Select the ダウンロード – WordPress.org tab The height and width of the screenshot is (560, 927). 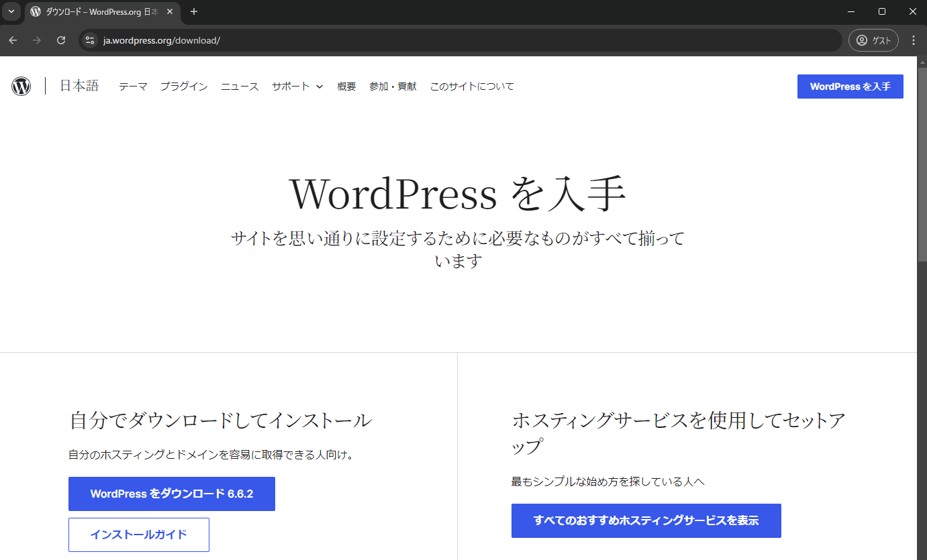coord(102,12)
